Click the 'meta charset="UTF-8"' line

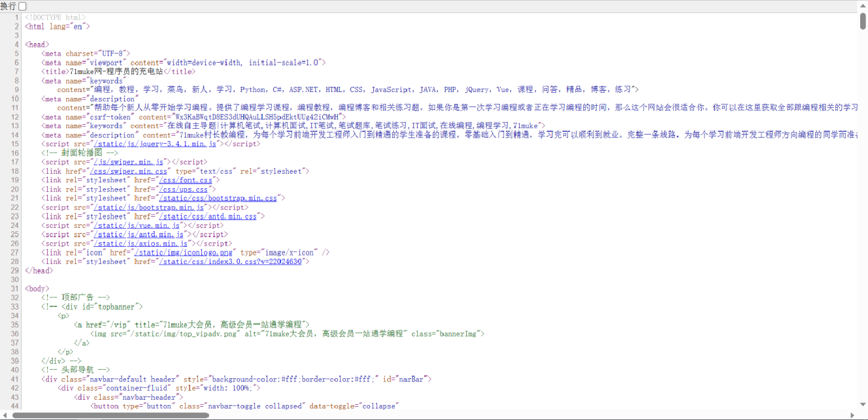(86, 54)
